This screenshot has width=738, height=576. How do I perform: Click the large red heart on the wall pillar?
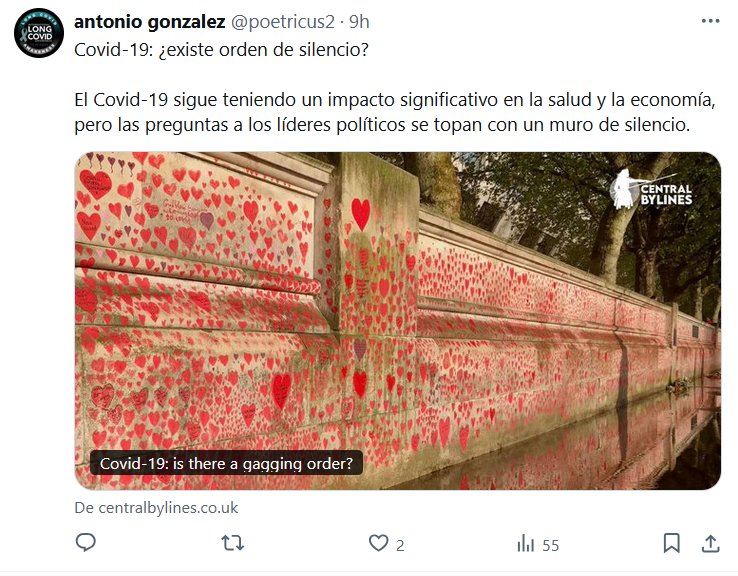point(361,214)
